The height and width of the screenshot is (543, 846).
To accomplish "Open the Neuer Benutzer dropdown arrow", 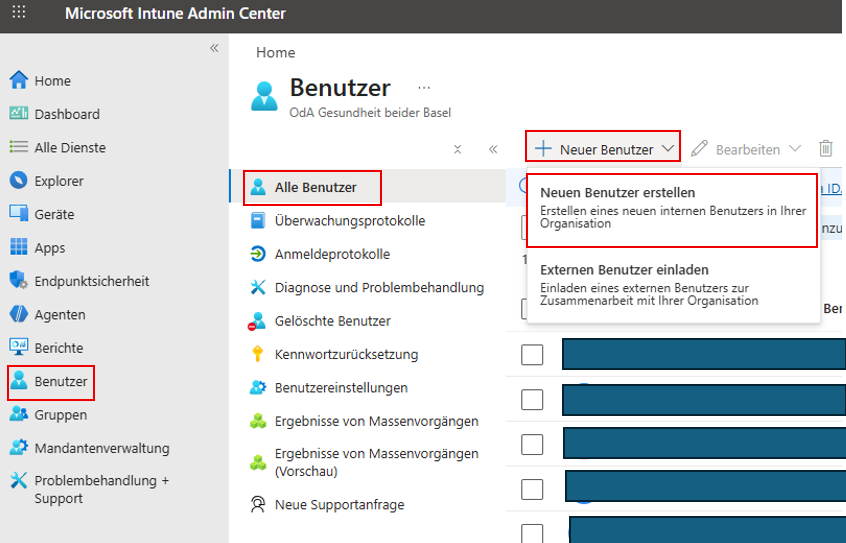I will click(x=668, y=148).
